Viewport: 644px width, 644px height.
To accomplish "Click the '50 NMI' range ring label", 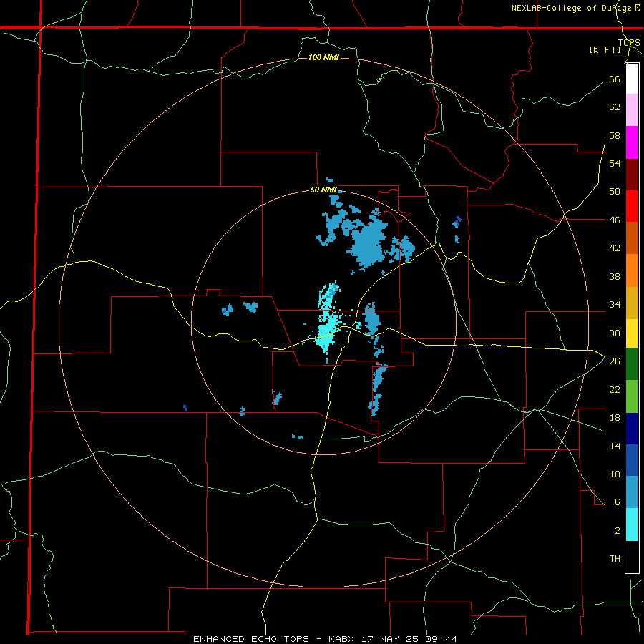I will pyautogui.click(x=323, y=190).
